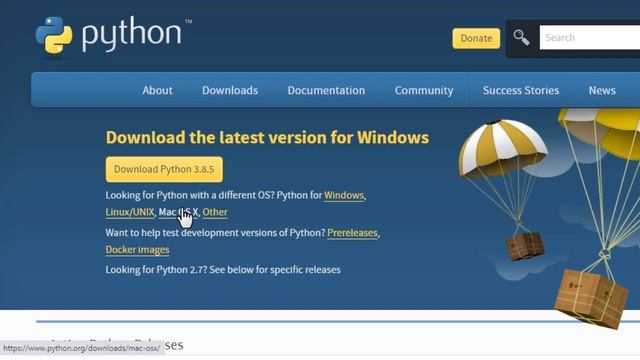Follow the Linux/UNIX download link

(130, 212)
